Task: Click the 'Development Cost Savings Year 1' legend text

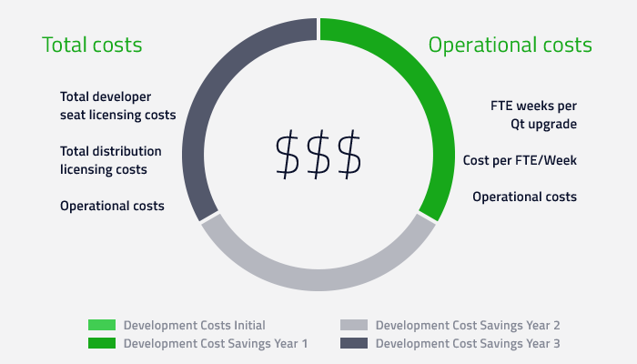Action: click(215, 343)
